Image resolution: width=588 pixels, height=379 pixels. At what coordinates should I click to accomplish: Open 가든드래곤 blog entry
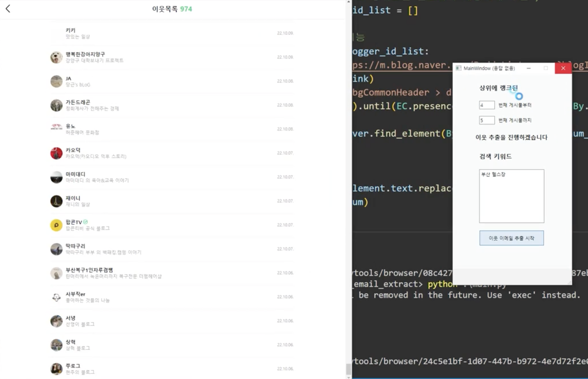point(78,102)
